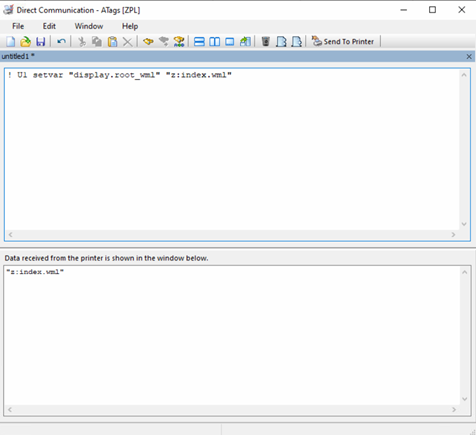Click right arrow of received-data horizontal scrollbar
476x435 pixels.
pyautogui.click(x=454, y=409)
